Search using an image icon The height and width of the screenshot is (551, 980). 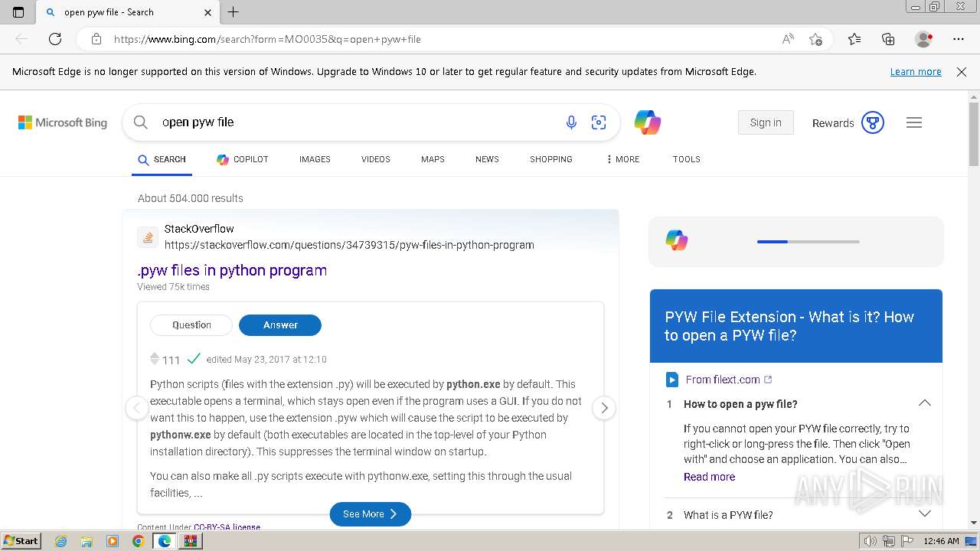click(599, 122)
